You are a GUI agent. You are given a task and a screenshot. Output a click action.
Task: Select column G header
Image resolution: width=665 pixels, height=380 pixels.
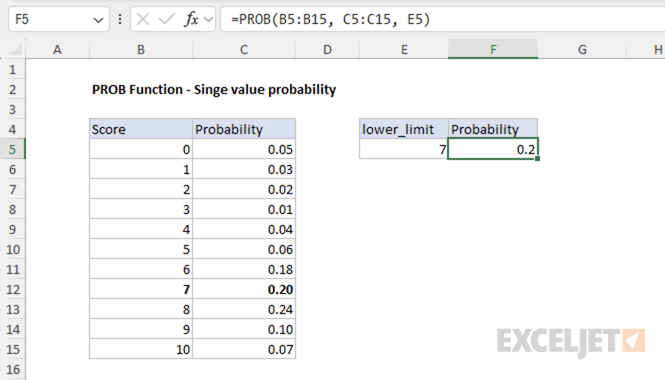(582, 50)
